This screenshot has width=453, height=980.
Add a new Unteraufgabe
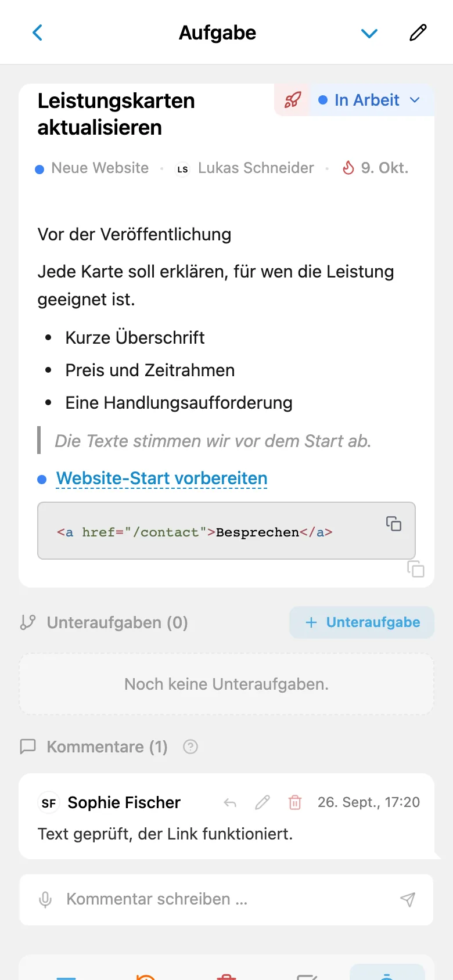tap(362, 622)
